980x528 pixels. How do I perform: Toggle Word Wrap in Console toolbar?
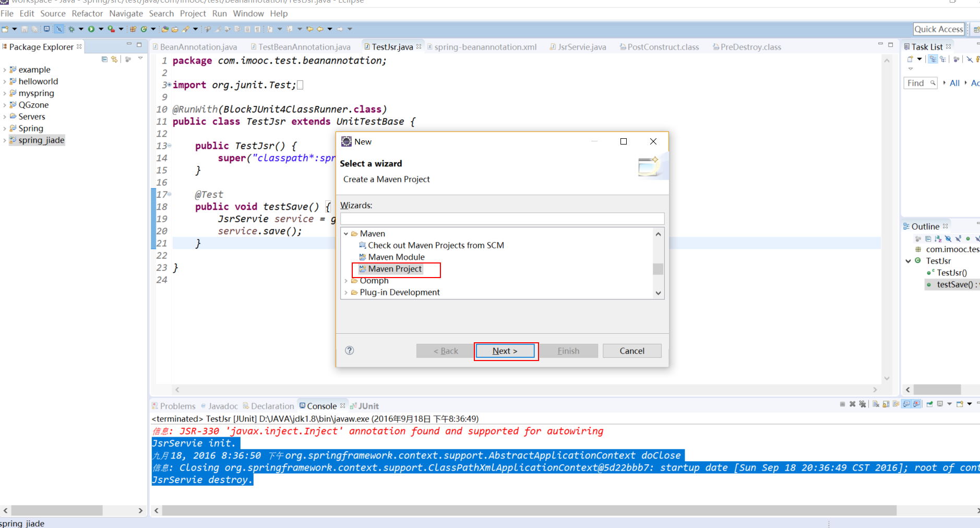(896, 404)
